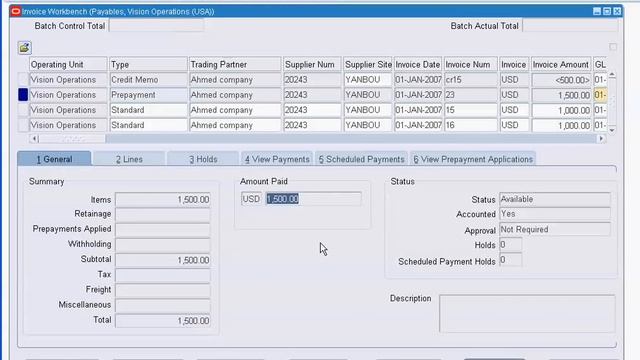Click the Invoice Amount cell <500.00>
This screenshot has height=360, width=640.
coord(562,80)
